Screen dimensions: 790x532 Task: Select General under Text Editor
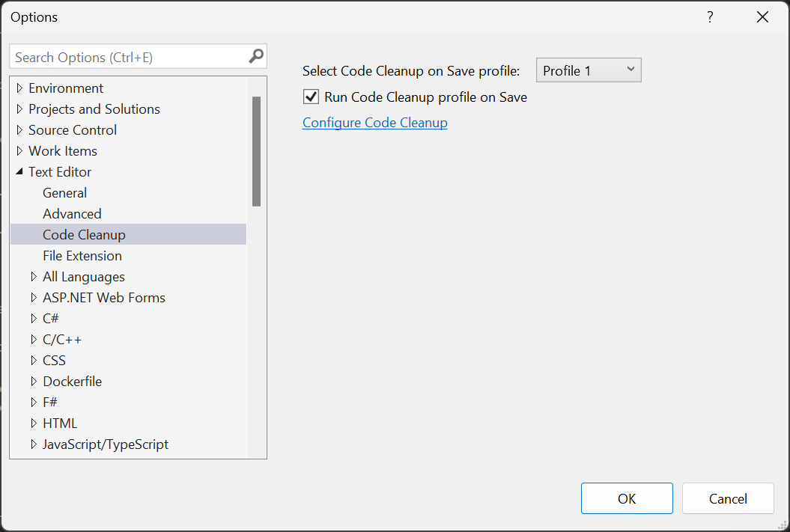click(64, 193)
